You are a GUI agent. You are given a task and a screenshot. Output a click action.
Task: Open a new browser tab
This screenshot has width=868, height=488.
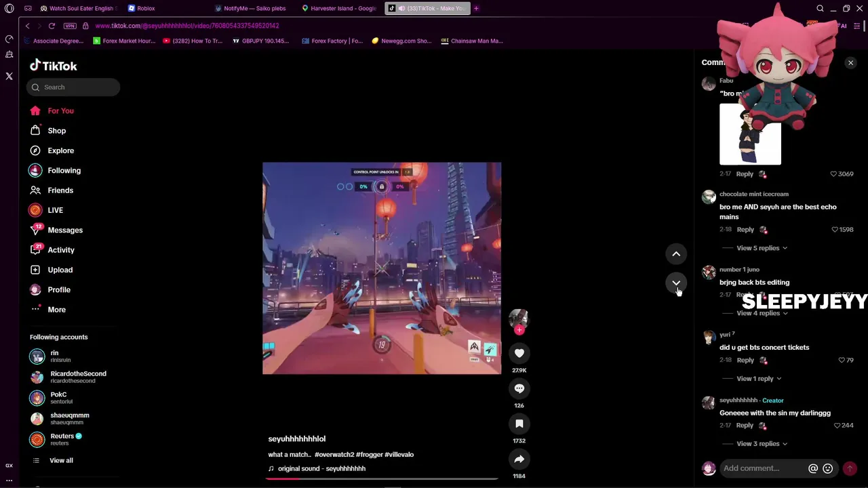click(x=476, y=8)
